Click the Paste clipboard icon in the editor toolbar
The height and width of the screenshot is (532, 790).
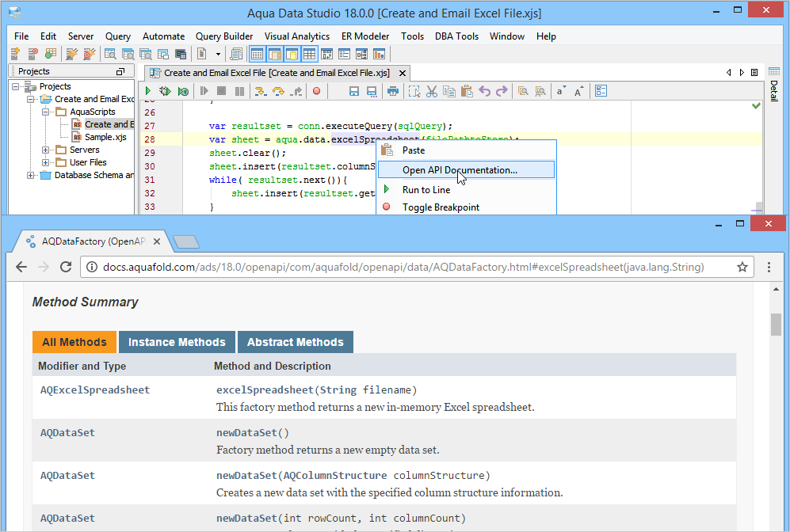pyautogui.click(x=467, y=91)
